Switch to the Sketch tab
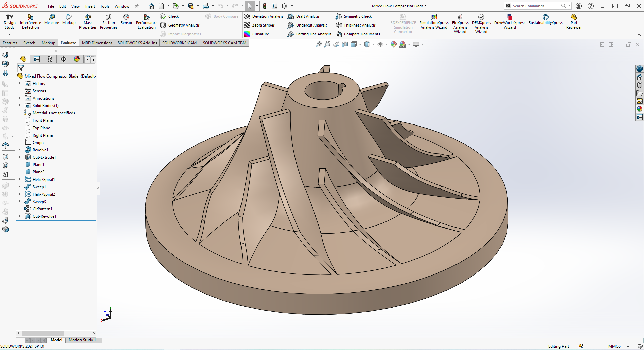This screenshot has height=350, width=644. point(29,43)
